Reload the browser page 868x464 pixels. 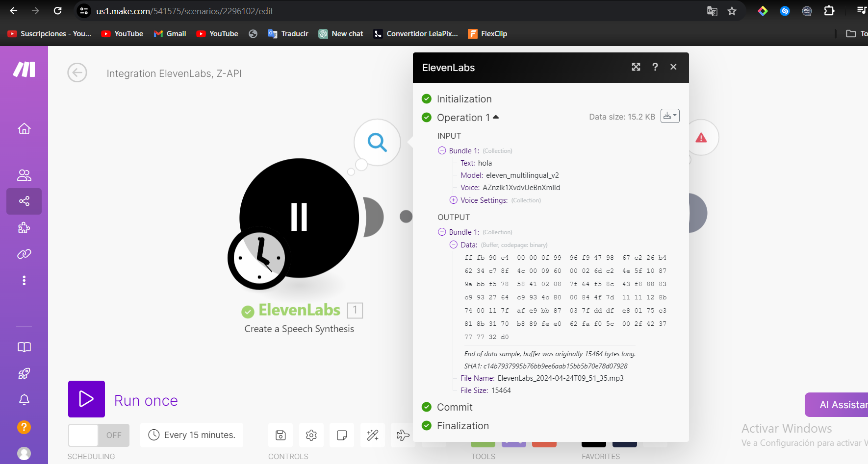coord(57,11)
